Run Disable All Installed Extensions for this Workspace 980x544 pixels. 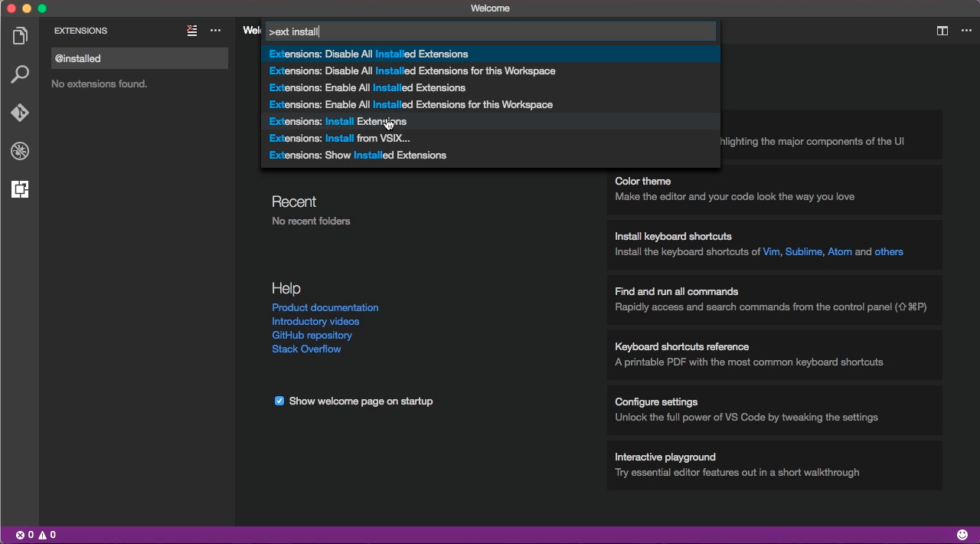tap(491, 70)
